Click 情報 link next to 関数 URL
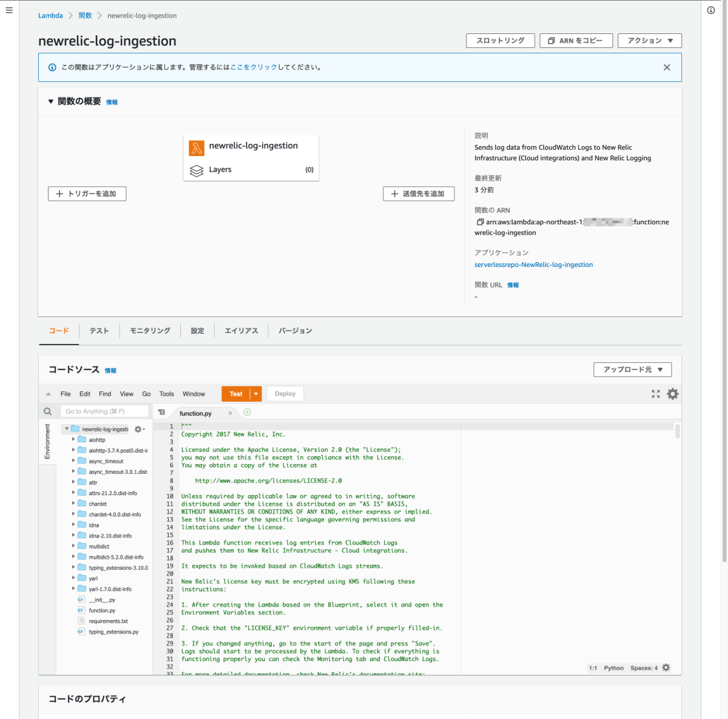This screenshot has width=728, height=719. (513, 285)
